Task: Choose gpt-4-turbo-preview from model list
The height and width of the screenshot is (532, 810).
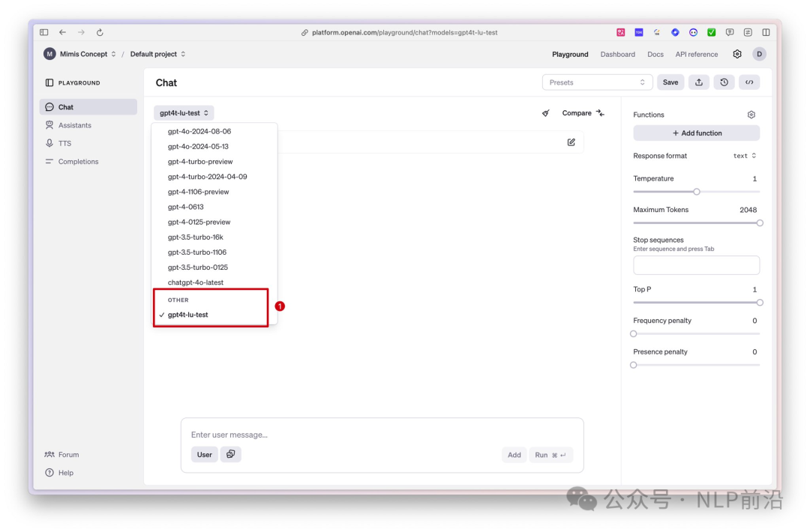Action: click(200, 162)
